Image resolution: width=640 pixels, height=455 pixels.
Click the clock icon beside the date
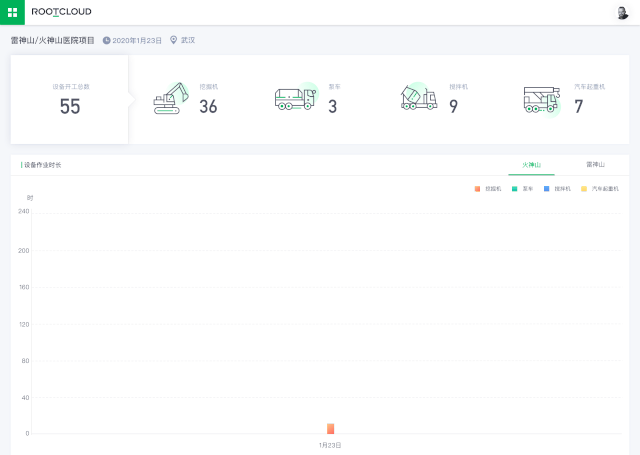[106, 40]
